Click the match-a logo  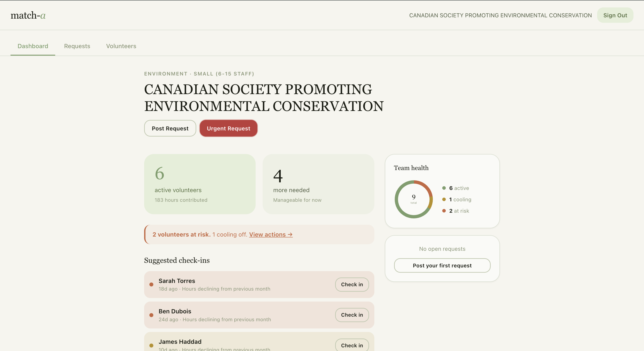click(x=28, y=16)
